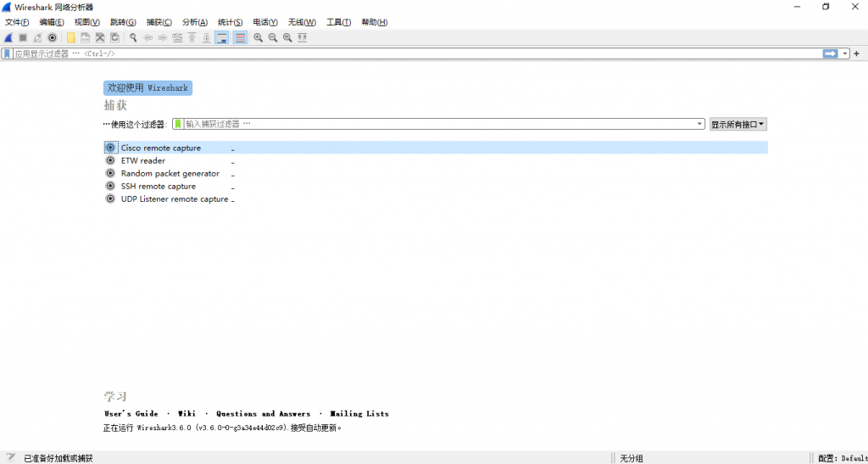Open capture filter bookmarks (green icon)
The height and width of the screenshot is (464, 868).
(178, 124)
